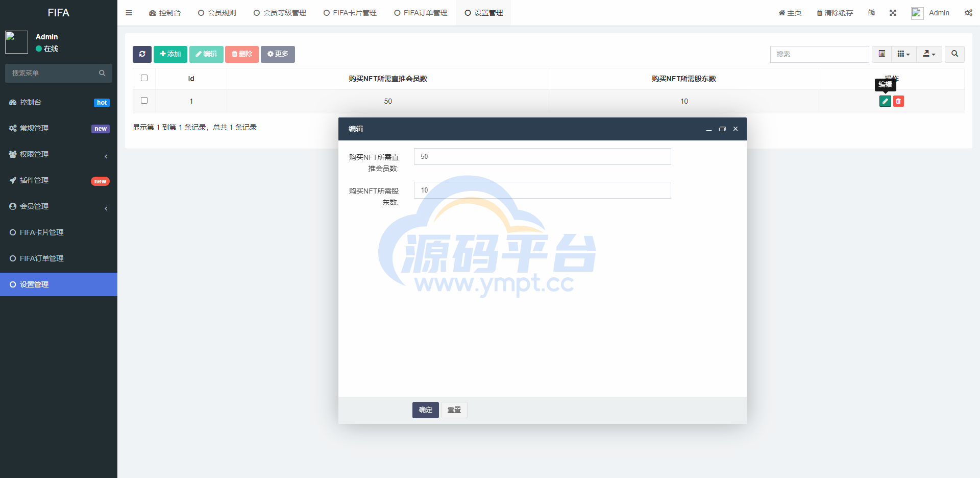Click the table search input field
This screenshot has width=980, height=478.
(x=819, y=54)
